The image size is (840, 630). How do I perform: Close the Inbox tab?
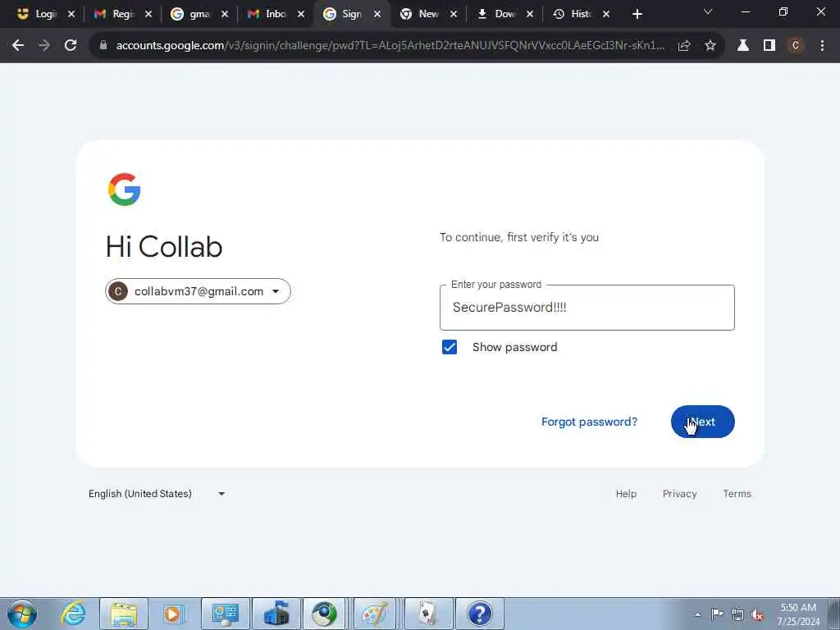pos(301,15)
